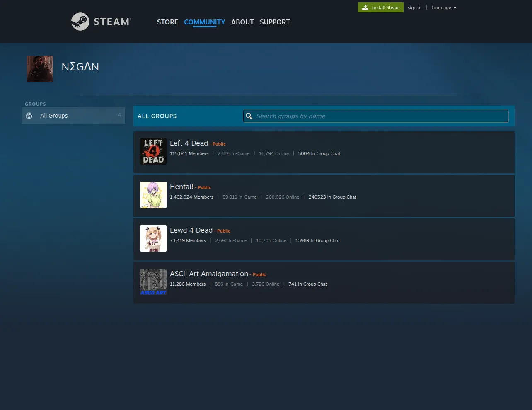Viewport: 532px width, 410px height.
Task: Click 5004 In Group Chat
Action: click(319, 153)
